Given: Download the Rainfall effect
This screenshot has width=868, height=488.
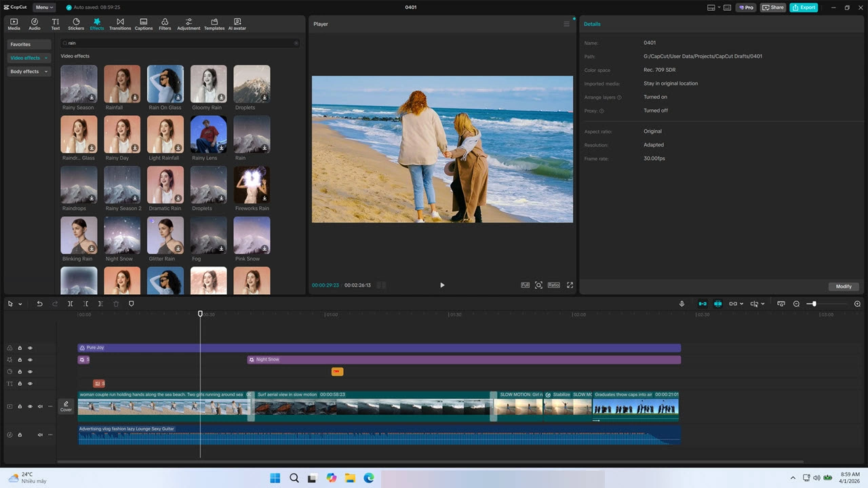Looking at the screenshot, I should pyautogui.click(x=135, y=98).
